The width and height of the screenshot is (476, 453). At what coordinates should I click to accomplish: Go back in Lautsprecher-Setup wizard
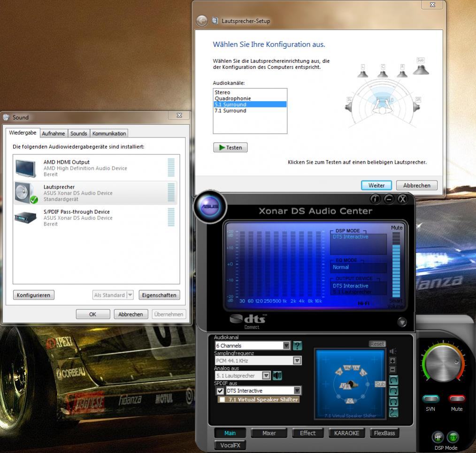pyautogui.click(x=202, y=21)
